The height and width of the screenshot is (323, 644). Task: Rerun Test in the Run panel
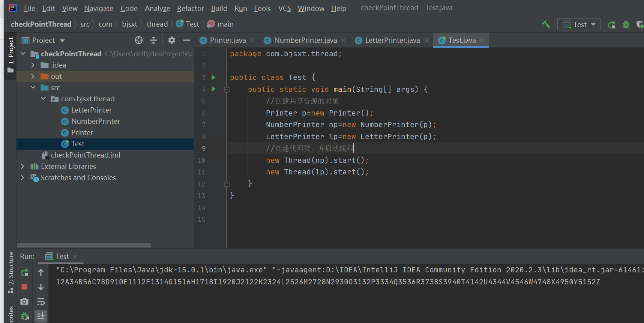(25, 272)
